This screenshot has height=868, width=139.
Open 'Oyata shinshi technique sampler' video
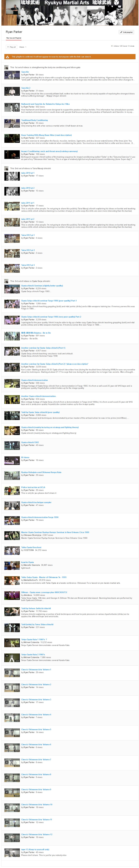click(36, 502)
